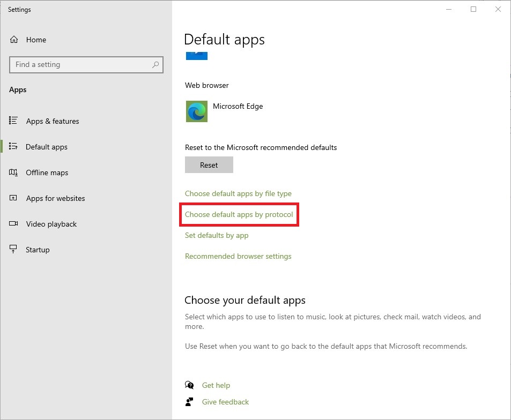Click the Default apps page heading

coord(224,40)
